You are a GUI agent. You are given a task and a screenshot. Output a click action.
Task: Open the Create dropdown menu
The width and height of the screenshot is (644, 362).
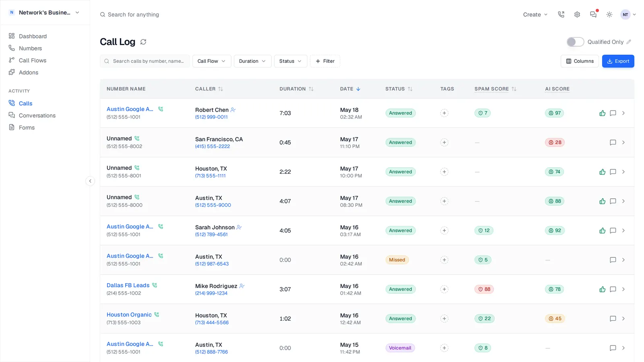point(535,14)
